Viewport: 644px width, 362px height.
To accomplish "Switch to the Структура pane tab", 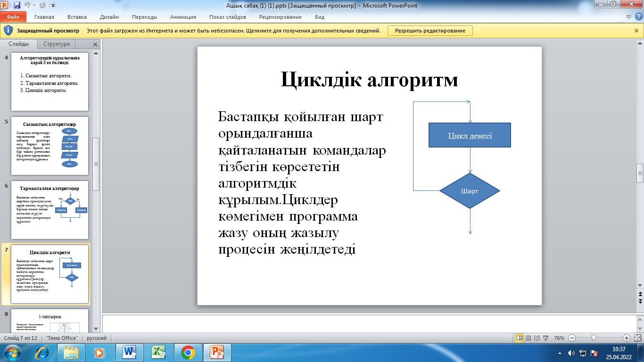I will [x=57, y=44].
